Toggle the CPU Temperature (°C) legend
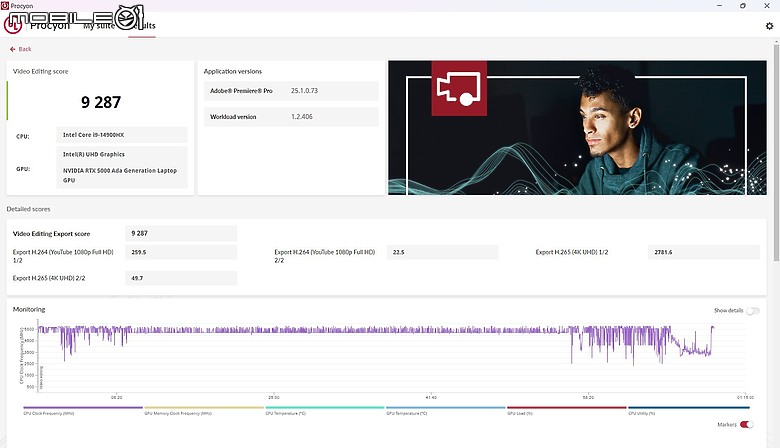 tap(324, 410)
